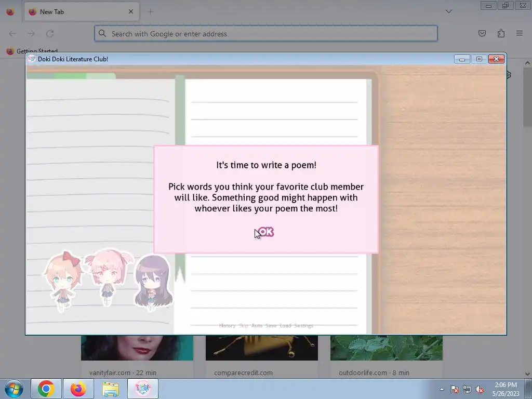Viewport: 532px width, 399px height.
Task: Open the Firefox hamburger application menu
Action: tap(520, 33)
